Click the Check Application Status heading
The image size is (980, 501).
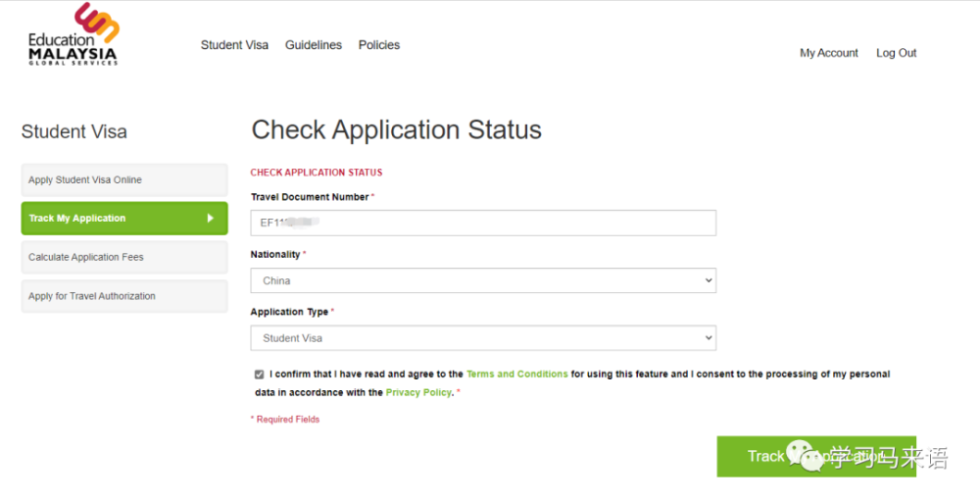(396, 130)
